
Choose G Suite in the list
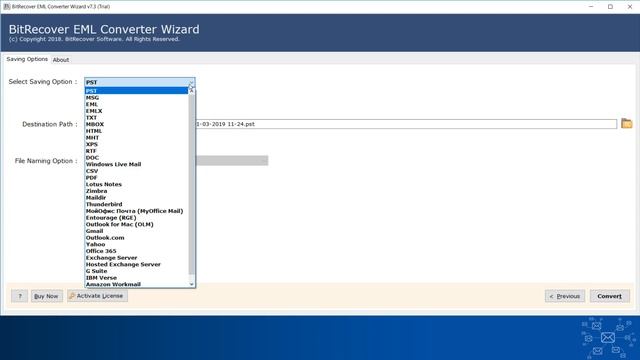[x=136, y=271]
